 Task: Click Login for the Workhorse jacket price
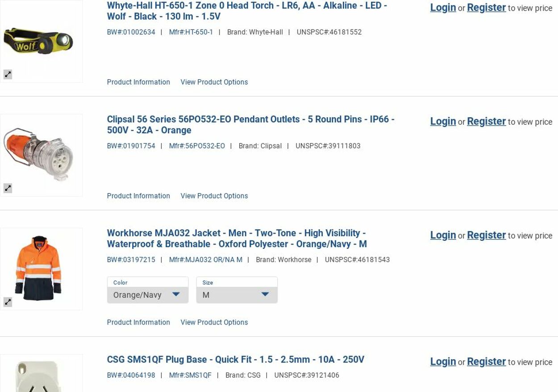tap(443, 235)
